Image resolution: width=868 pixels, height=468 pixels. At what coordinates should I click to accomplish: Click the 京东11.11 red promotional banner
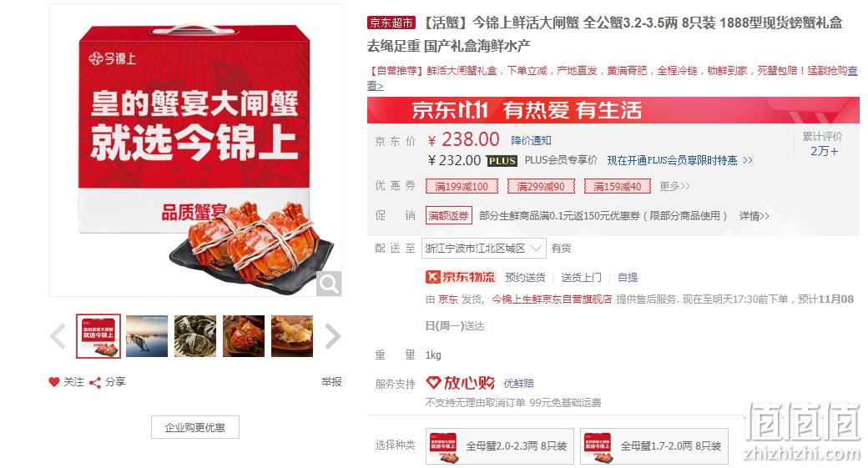613,110
